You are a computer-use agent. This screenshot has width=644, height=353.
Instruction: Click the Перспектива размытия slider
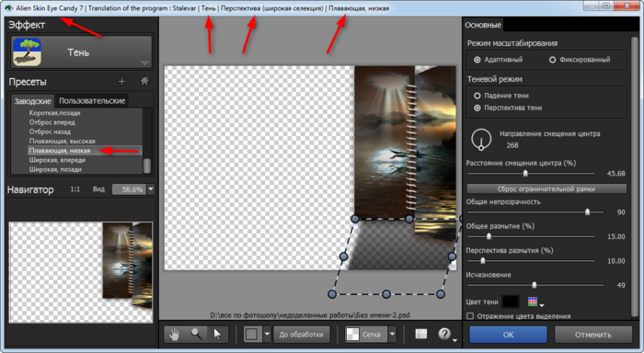(531, 261)
